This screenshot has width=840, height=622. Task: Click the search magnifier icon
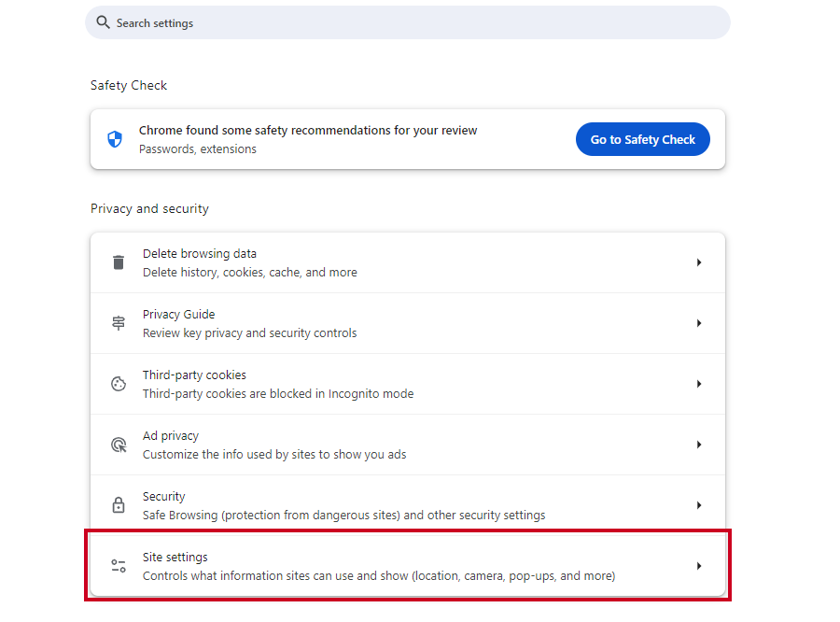[103, 22]
